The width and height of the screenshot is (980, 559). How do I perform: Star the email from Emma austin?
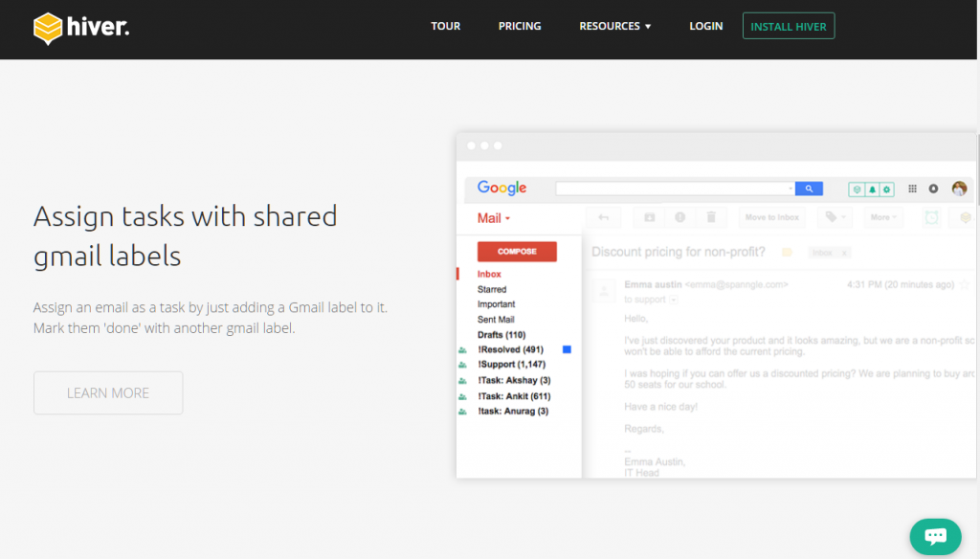coord(965,284)
